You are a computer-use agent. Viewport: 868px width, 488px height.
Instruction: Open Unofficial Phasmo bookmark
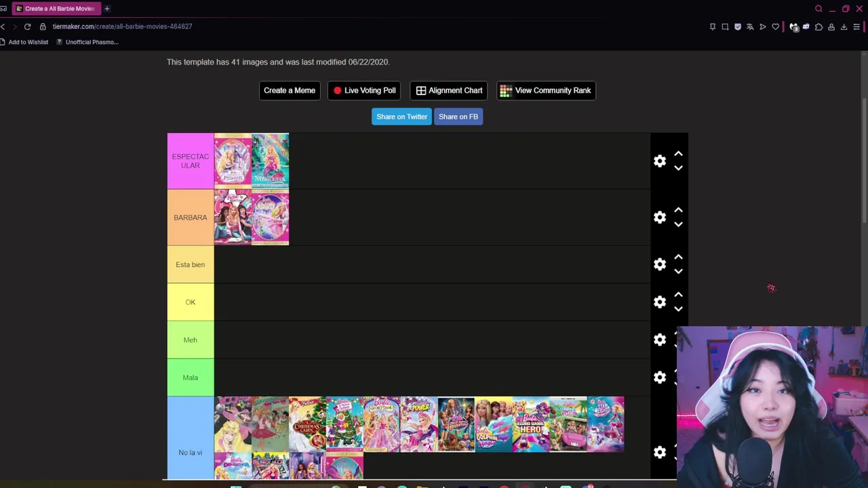(87, 42)
